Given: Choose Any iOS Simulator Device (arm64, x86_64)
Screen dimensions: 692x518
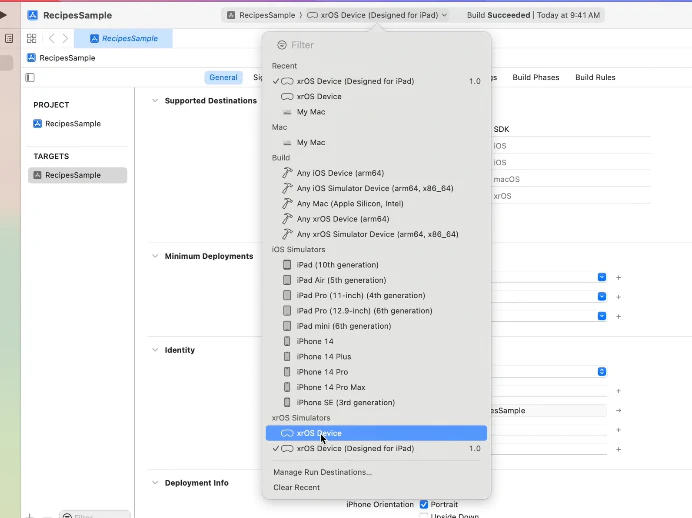Looking at the screenshot, I should tap(376, 188).
